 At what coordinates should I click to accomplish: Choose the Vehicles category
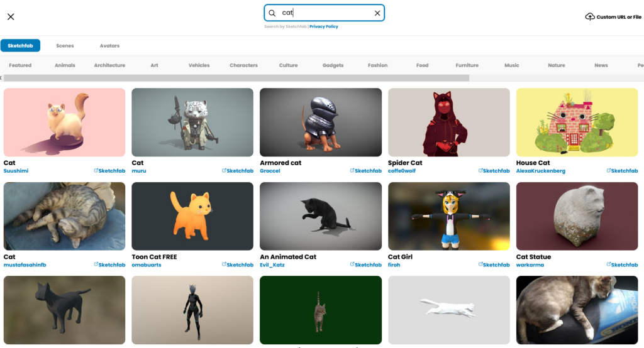[199, 65]
